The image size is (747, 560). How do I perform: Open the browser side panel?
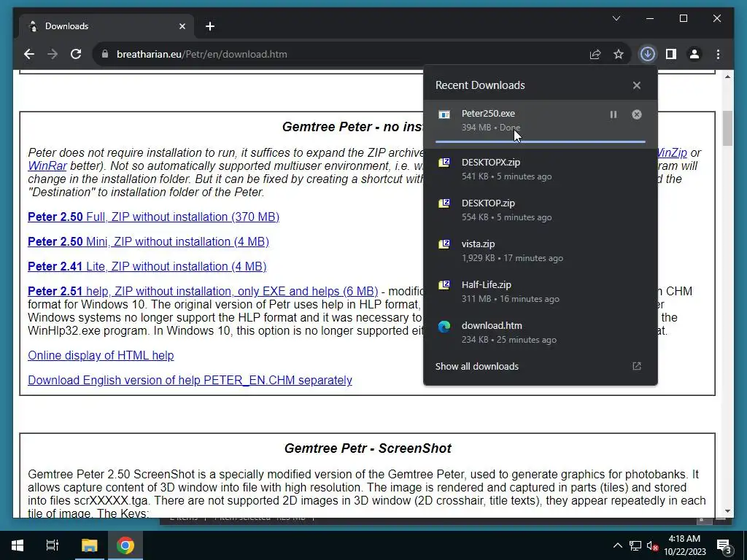[671, 54]
